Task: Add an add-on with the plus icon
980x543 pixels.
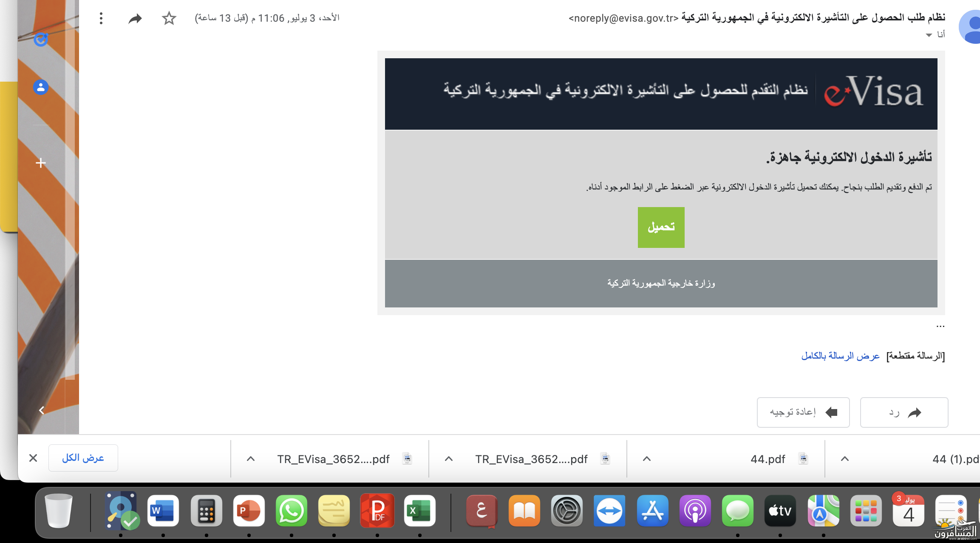Action: click(41, 163)
